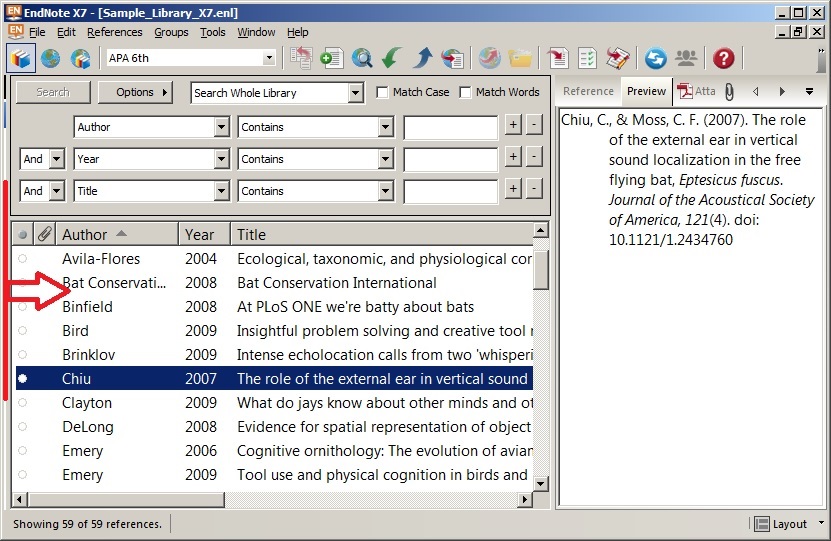831x541 pixels.
Task: Click the Share Library people icon
Action: [686, 58]
